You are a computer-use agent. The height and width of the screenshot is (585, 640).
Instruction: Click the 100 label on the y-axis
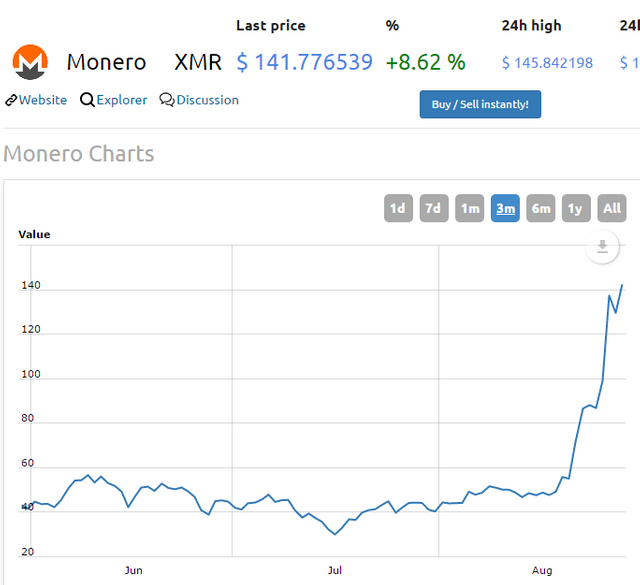tap(31, 374)
